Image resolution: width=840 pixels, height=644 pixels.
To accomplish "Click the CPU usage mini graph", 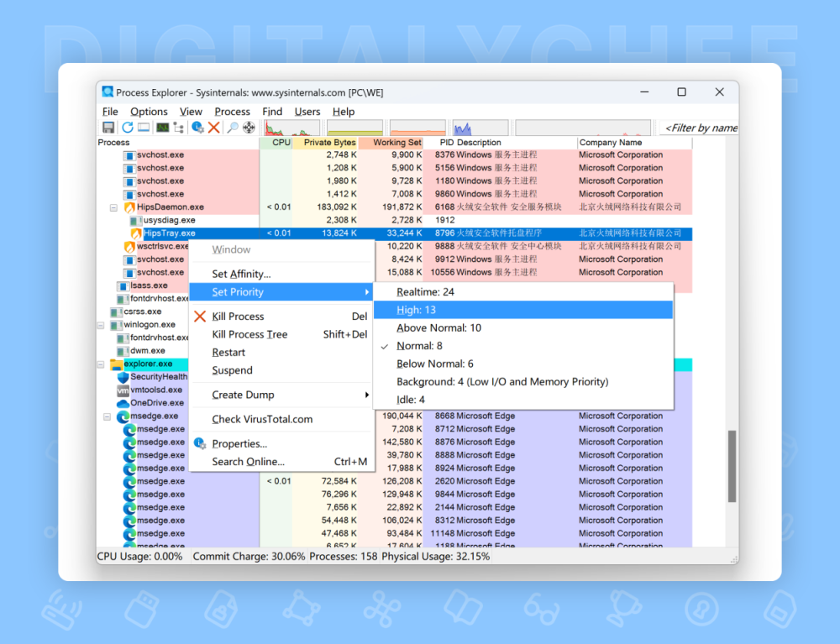I will point(291,128).
